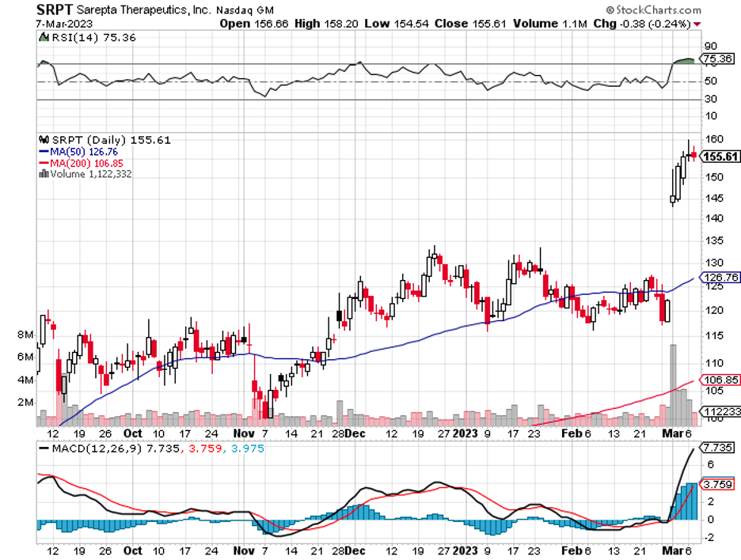
Task: Click the green overbought RSI shaded area
Action: [682, 60]
